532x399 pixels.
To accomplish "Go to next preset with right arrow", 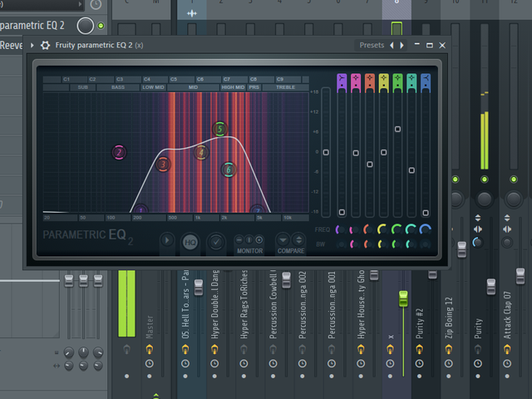I will point(402,45).
